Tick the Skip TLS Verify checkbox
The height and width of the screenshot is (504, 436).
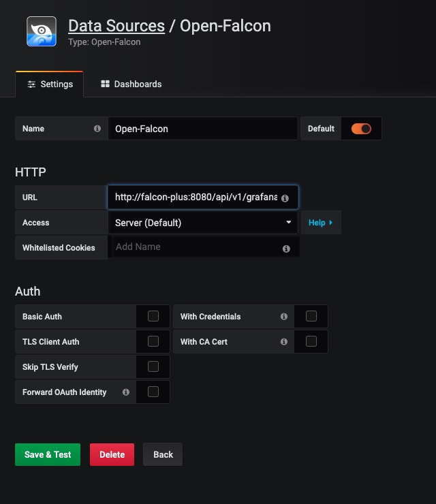(x=153, y=366)
